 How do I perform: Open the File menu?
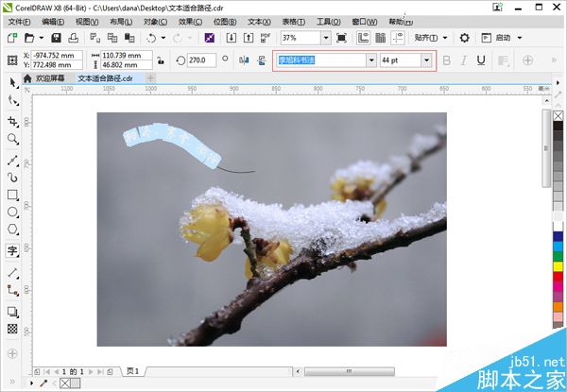coord(19,22)
